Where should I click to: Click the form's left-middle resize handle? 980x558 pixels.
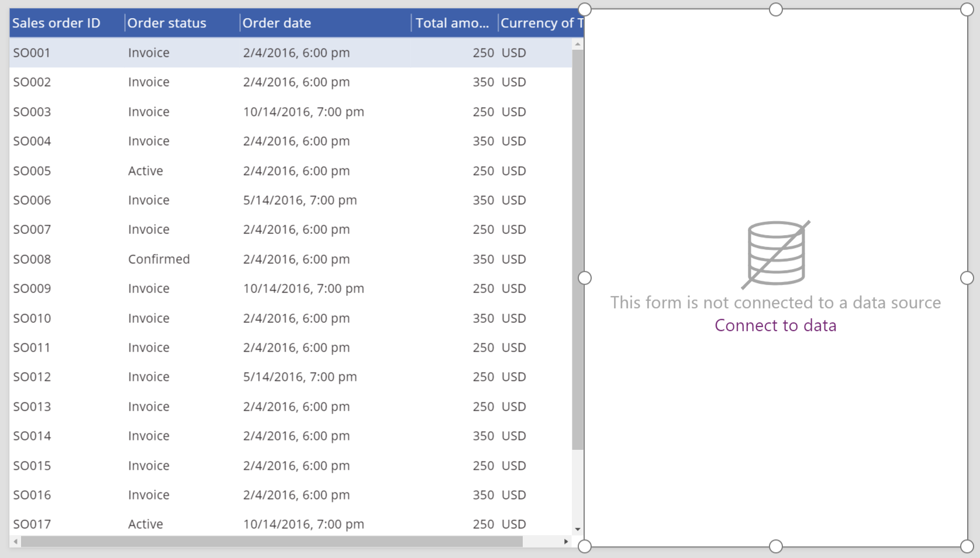(x=584, y=278)
